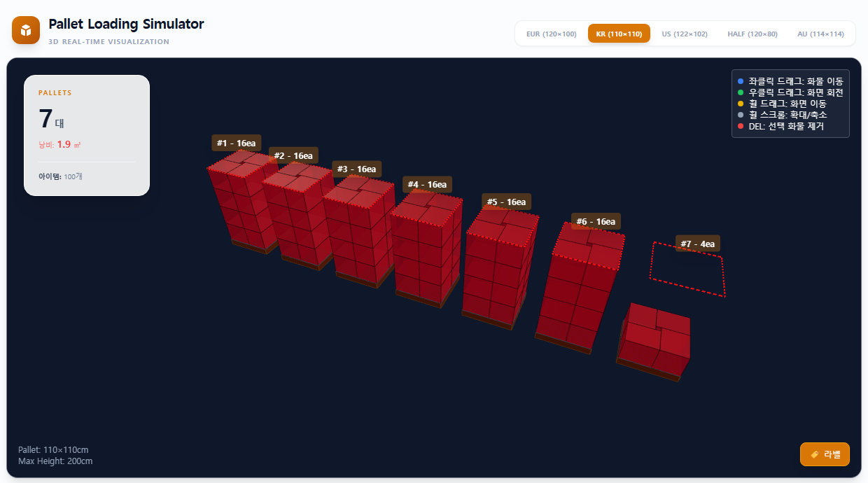Click the #5 - 16ea label
Viewport: 868px width, 483px height.
506,202
